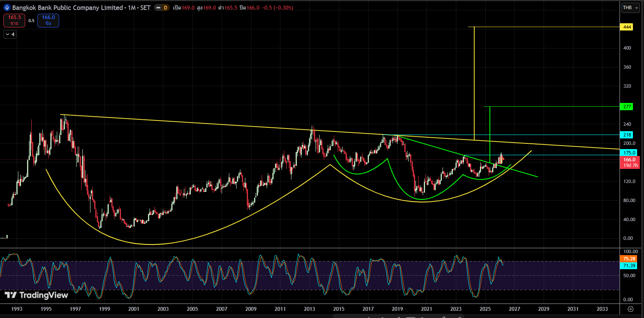Click the 120.0 price scale value
The height and width of the screenshot is (318, 644).
click(630, 181)
